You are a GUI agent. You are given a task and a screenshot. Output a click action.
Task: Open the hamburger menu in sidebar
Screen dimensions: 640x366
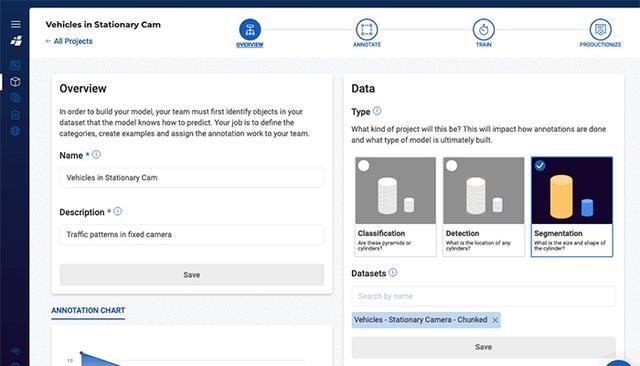(x=16, y=24)
